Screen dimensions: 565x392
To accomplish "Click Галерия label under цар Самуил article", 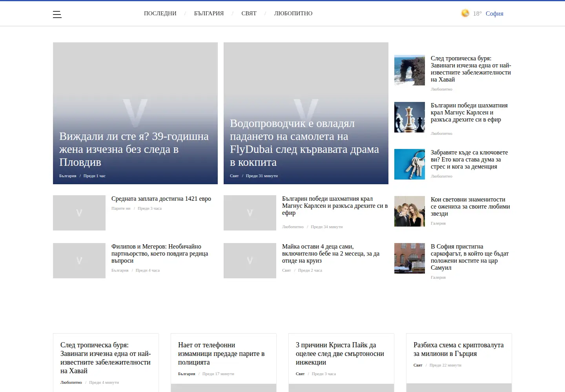I will point(438,278).
